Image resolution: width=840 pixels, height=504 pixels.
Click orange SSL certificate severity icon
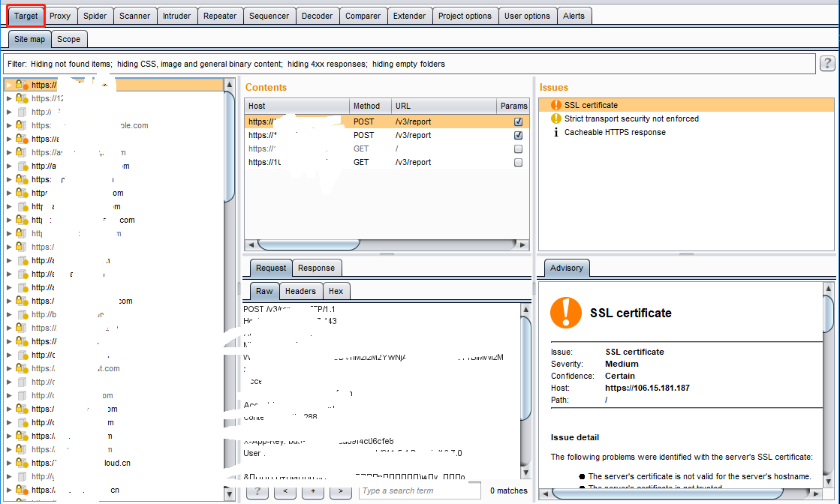pyautogui.click(x=555, y=105)
